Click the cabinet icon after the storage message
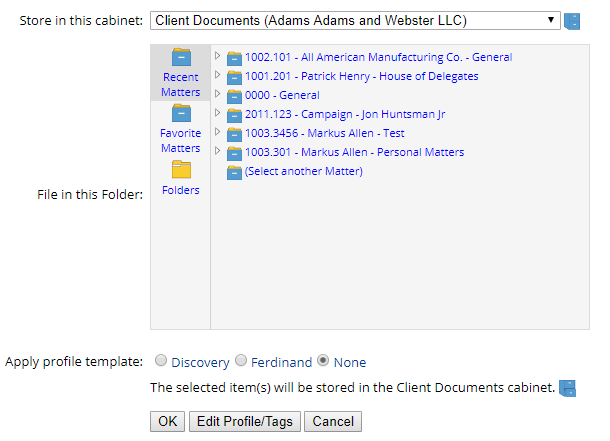 [568, 388]
